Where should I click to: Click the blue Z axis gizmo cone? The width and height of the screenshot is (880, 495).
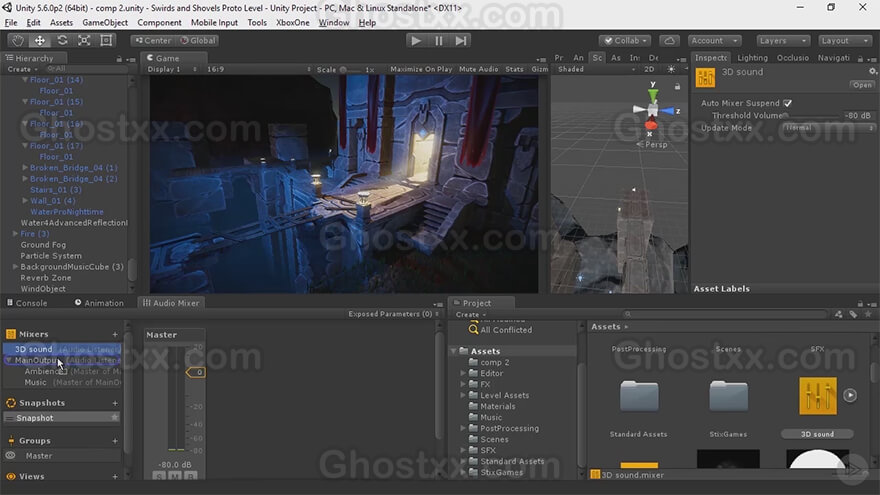[x=668, y=111]
